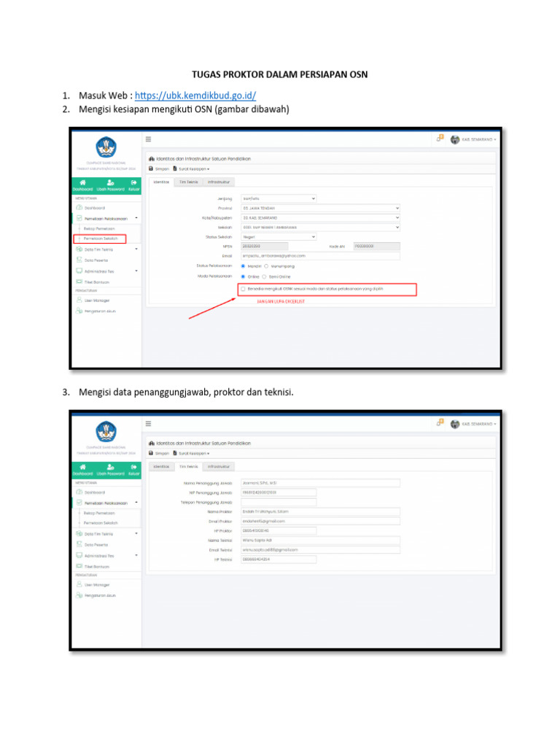Open the Status Sekolah dropdown

click(x=279, y=237)
